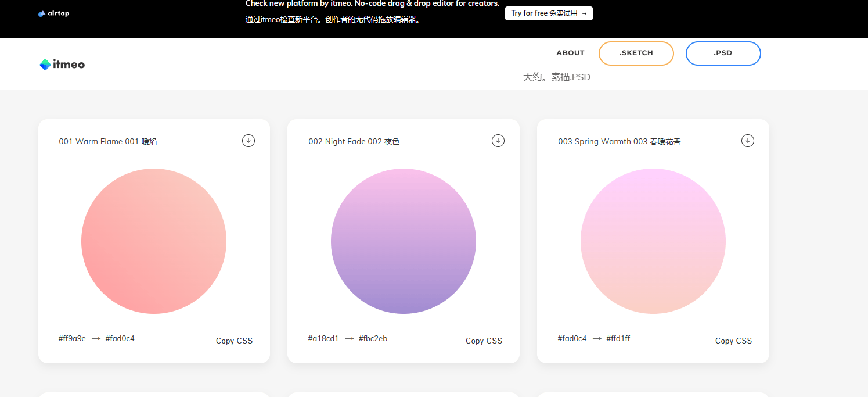Click the itmeo diamond logo
The image size is (868, 397).
click(45, 64)
